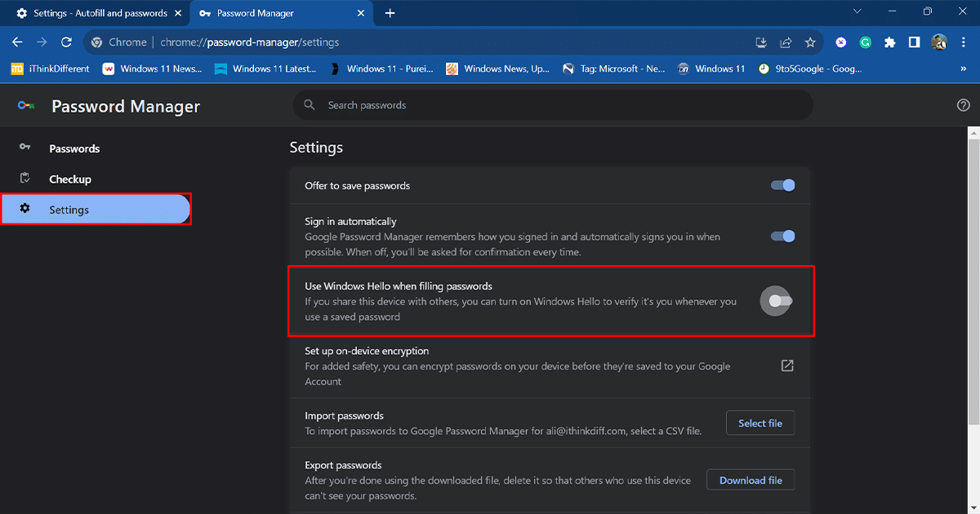Bookmark this page with star icon

point(810,42)
